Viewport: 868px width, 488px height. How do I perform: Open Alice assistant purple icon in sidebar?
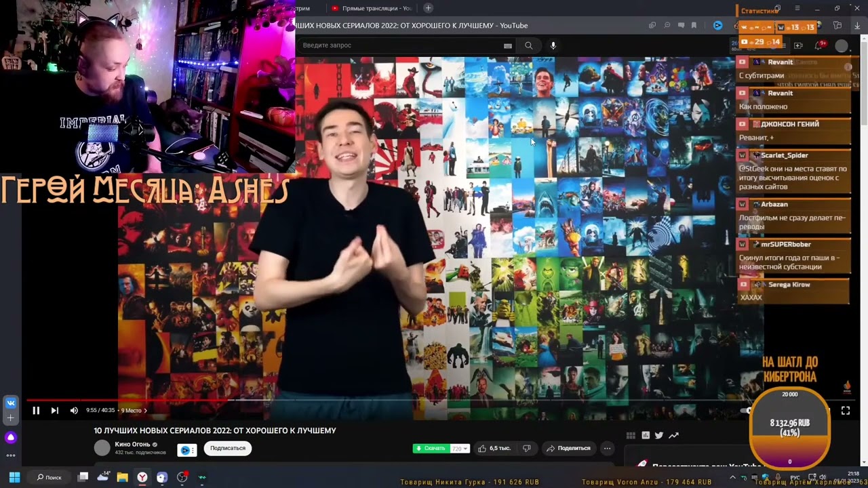(10, 437)
